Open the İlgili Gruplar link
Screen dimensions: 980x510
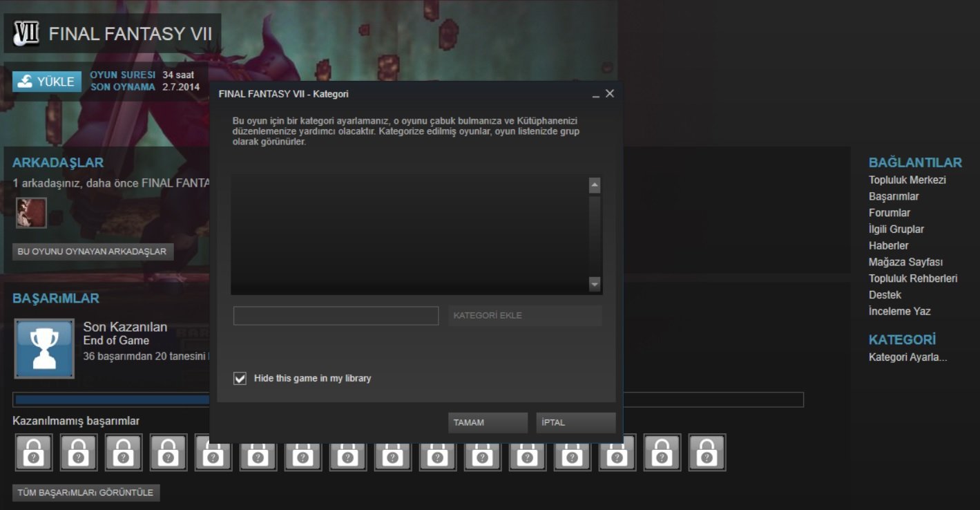point(896,229)
